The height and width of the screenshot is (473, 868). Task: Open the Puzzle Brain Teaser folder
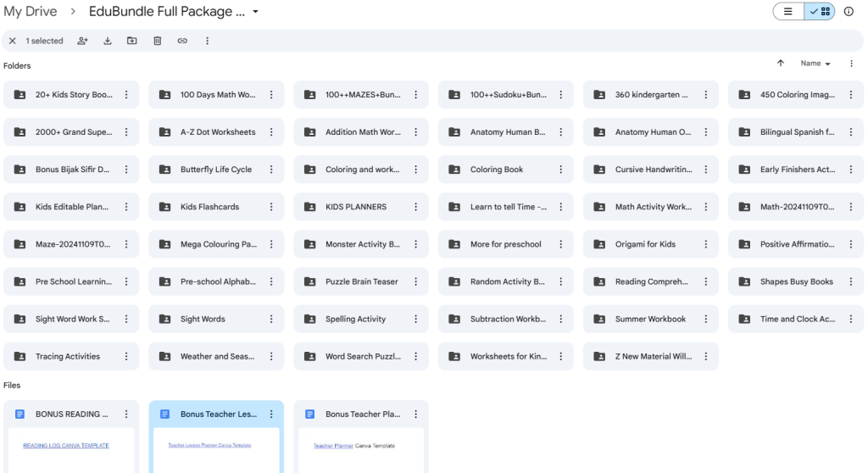pyautogui.click(x=361, y=282)
